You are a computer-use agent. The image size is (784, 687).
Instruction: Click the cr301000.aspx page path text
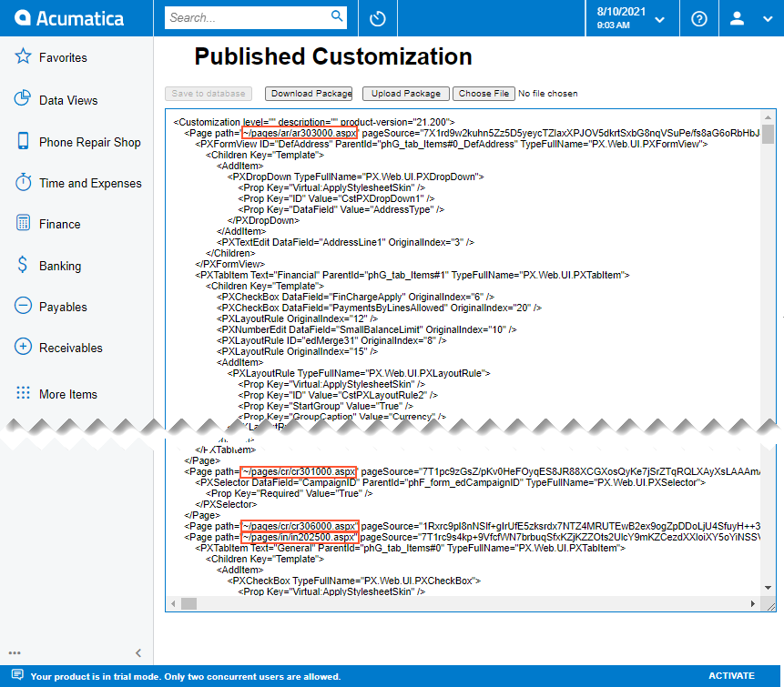299,471
